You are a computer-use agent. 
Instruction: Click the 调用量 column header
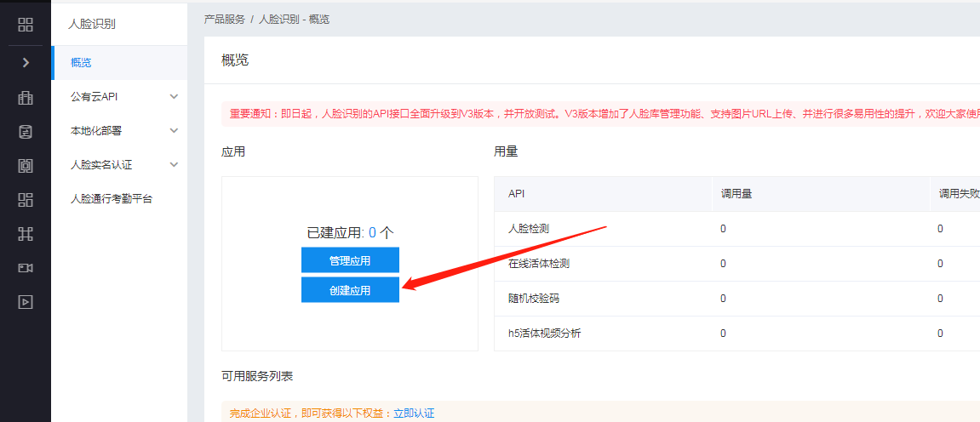tap(736, 193)
